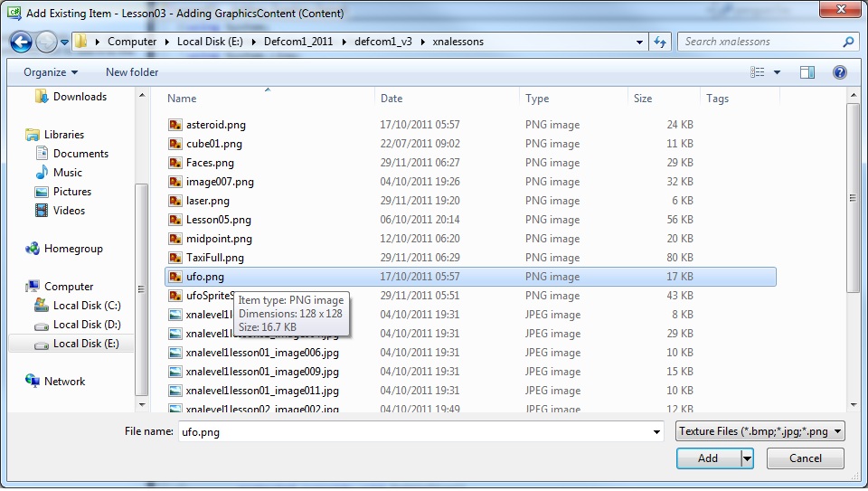This screenshot has width=868, height=491.
Task: Toggle the preview pane icon
Action: pos(807,72)
